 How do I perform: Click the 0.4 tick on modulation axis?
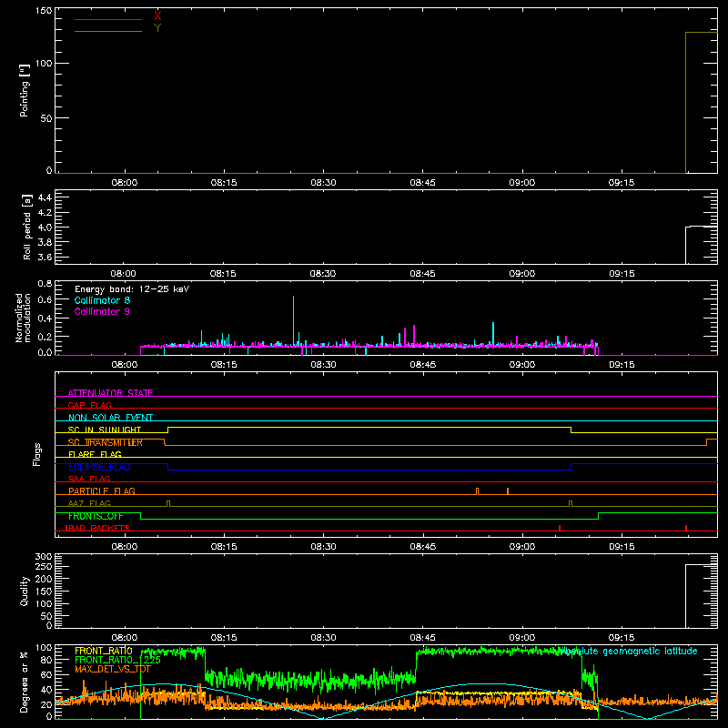point(45,318)
